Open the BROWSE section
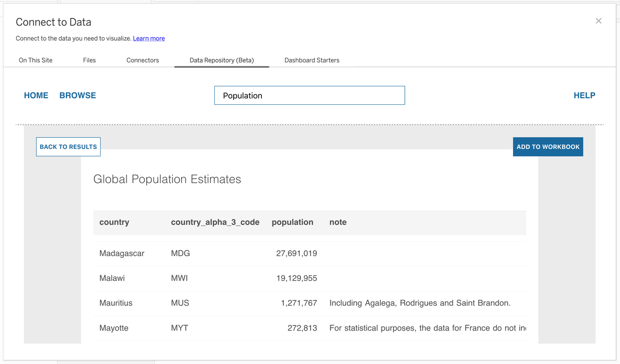The image size is (620, 364). pos(78,96)
